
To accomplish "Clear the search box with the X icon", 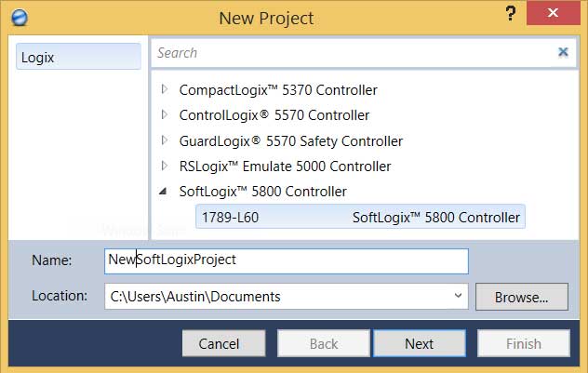I will pyautogui.click(x=563, y=52).
